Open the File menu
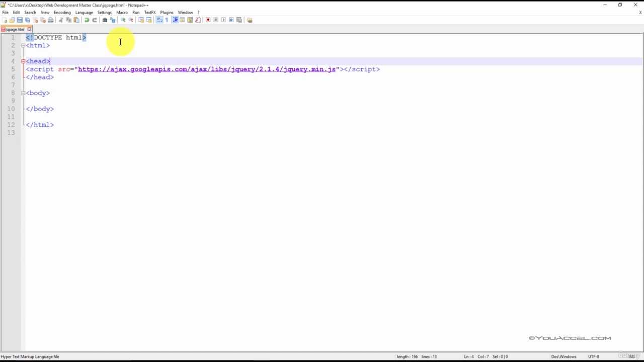Viewport: 644px width, 362px height. 6,13
